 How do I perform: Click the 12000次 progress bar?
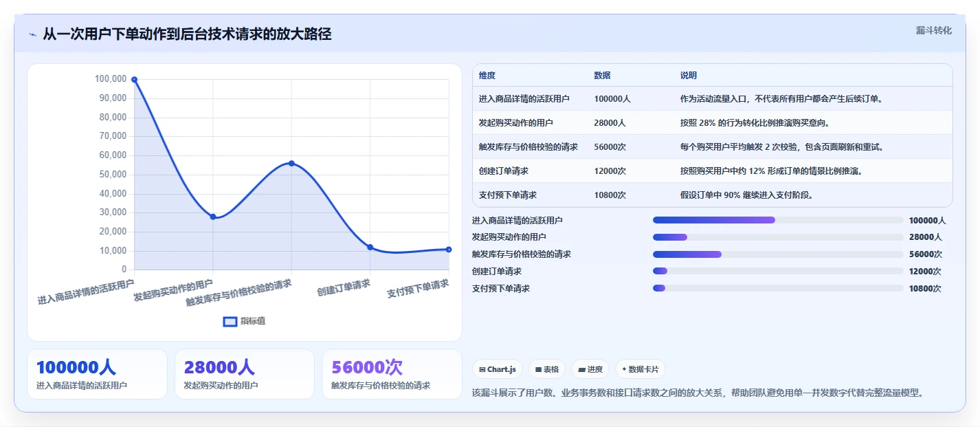point(778,272)
